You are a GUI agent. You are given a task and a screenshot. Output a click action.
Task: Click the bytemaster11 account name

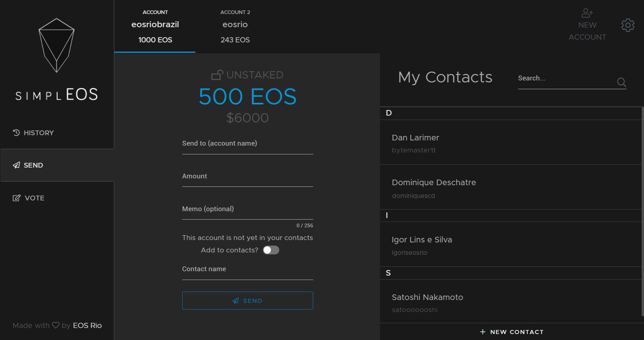point(413,150)
